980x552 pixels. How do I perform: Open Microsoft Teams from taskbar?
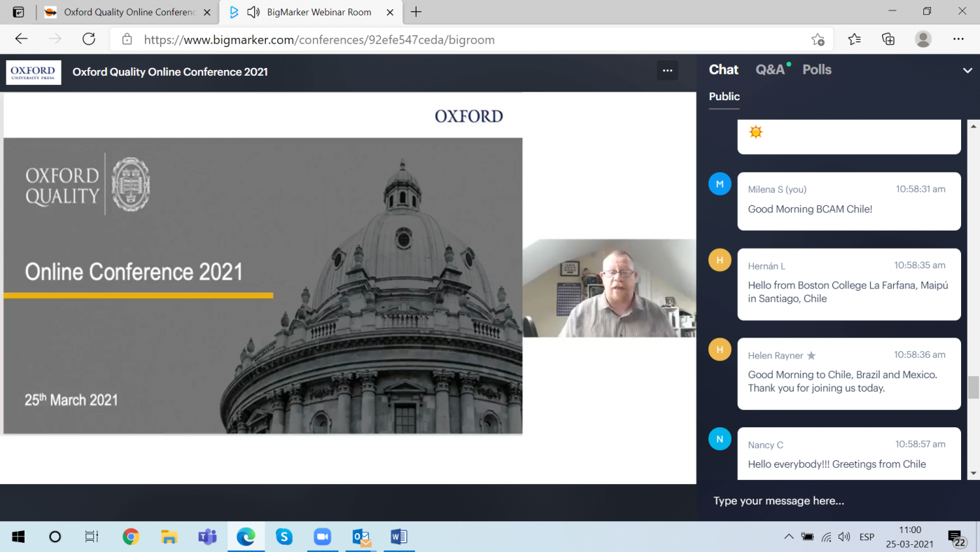point(207,537)
